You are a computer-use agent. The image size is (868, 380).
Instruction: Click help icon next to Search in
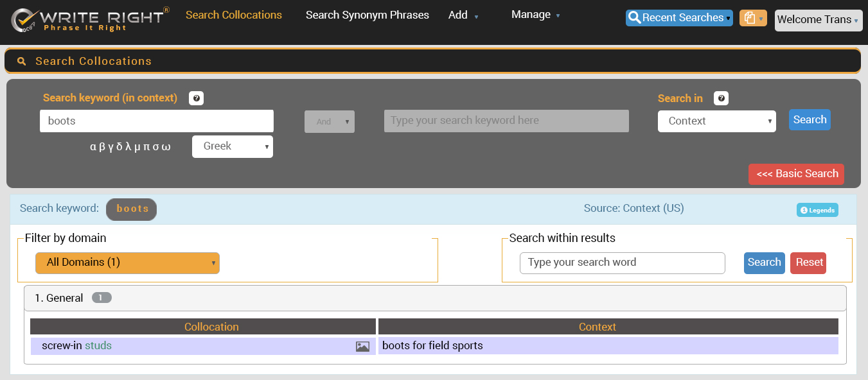click(721, 98)
